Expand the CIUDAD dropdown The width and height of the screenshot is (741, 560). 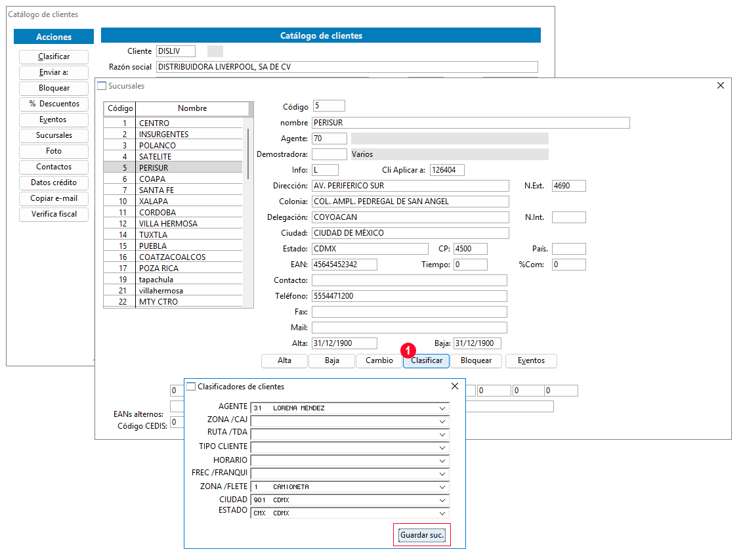pyautogui.click(x=442, y=500)
